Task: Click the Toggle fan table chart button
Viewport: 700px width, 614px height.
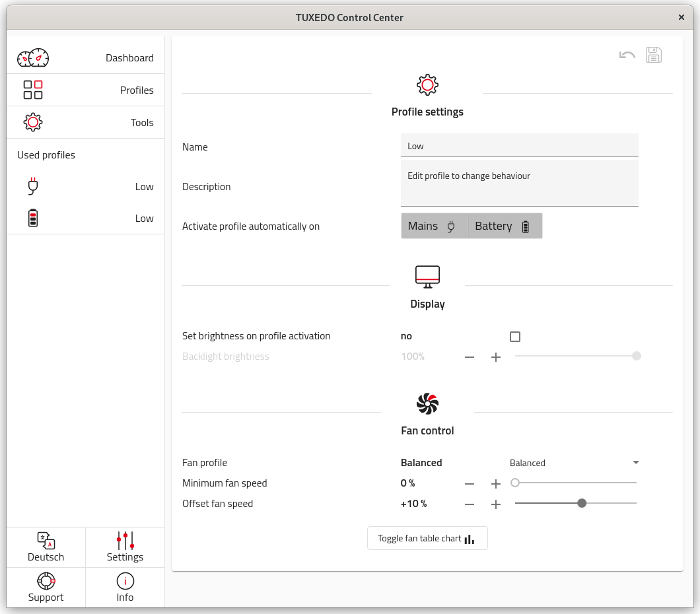Action: tap(427, 537)
